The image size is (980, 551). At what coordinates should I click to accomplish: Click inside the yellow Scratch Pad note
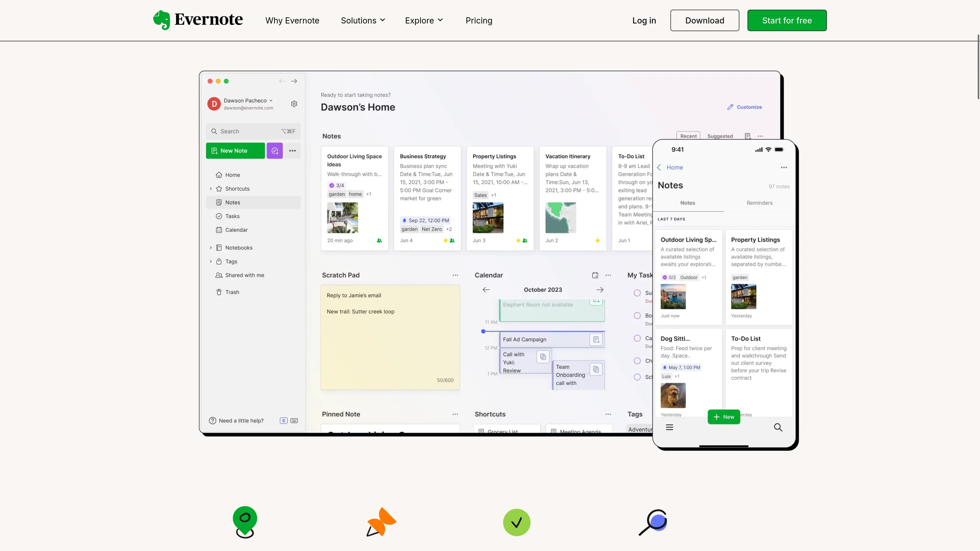coord(390,337)
